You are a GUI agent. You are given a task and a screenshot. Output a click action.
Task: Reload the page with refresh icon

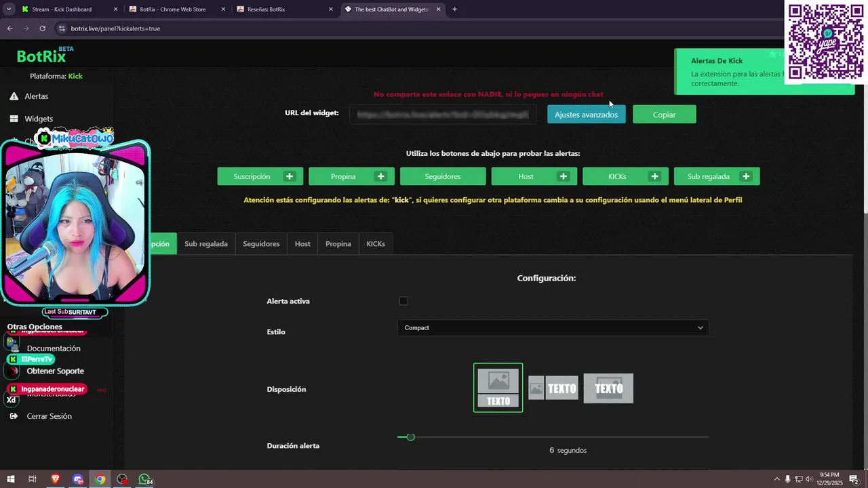click(42, 28)
